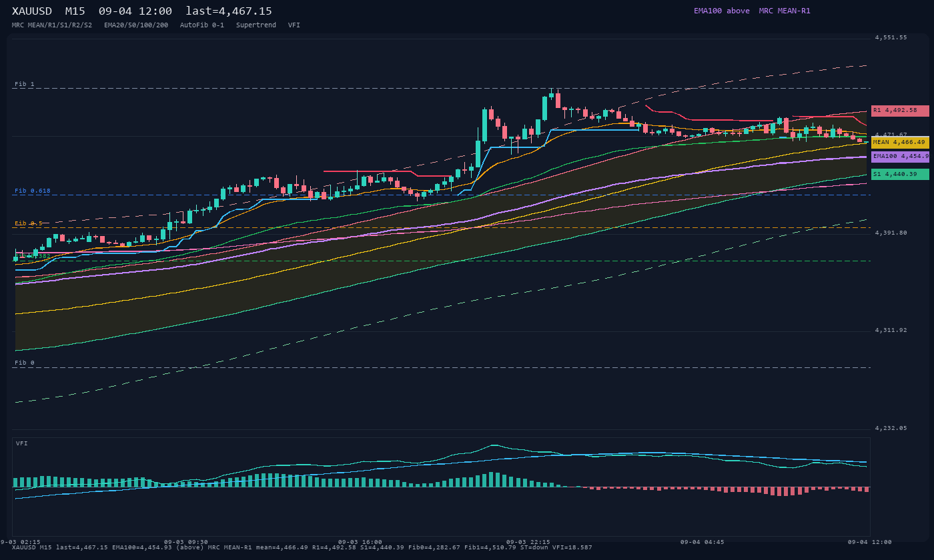Click the purple EMA100 price tag
Viewport: 934px width, 560px height.
pyautogui.click(x=900, y=157)
